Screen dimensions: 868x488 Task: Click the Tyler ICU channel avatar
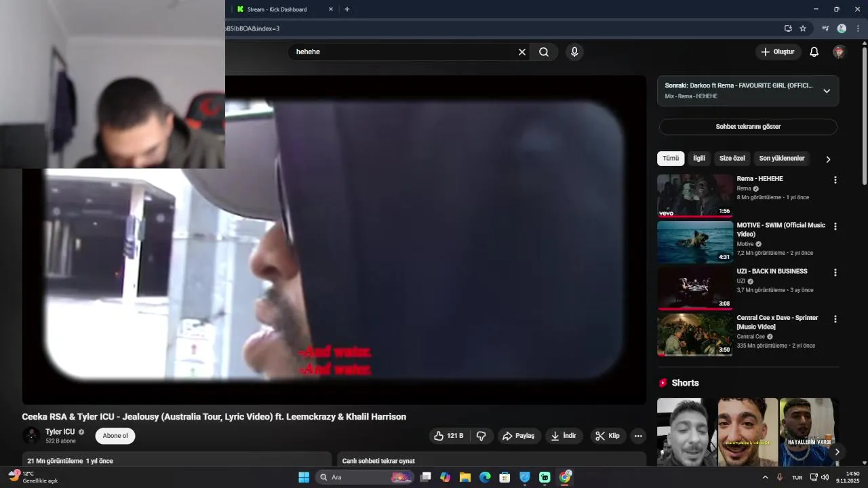(31, 436)
